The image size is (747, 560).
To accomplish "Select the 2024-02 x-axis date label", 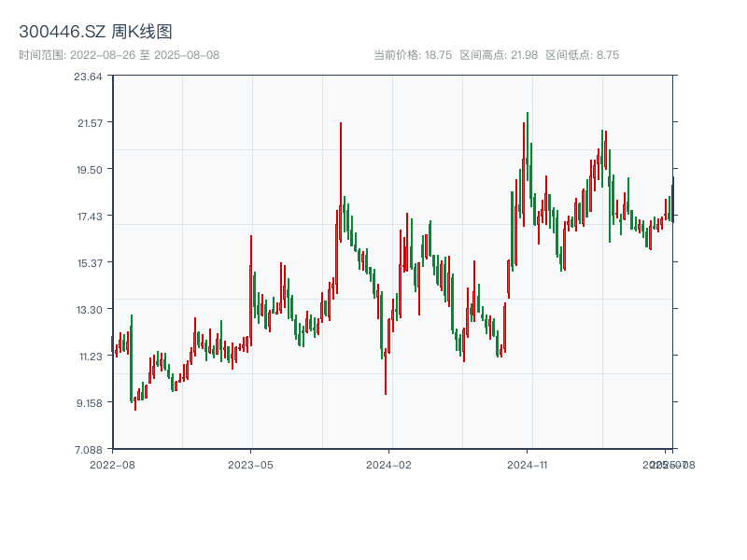I will [x=388, y=464].
